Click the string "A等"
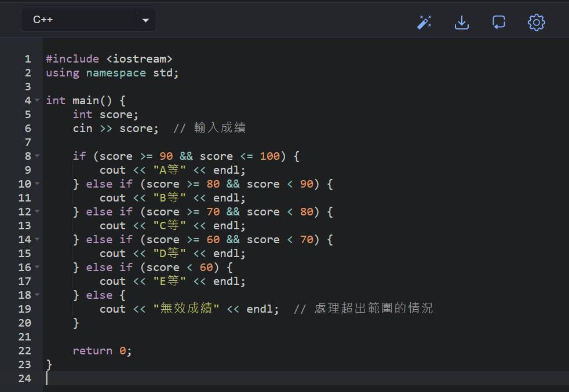 click(x=169, y=170)
